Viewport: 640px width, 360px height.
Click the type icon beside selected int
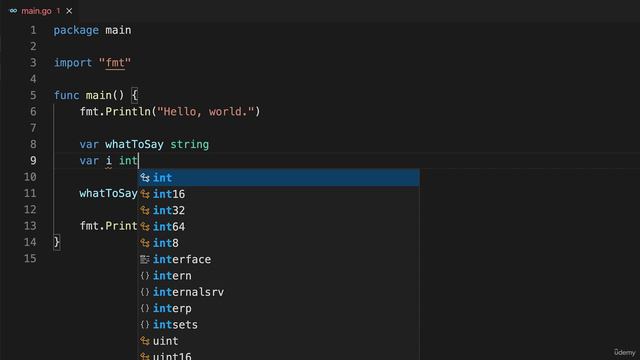[x=145, y=178]
